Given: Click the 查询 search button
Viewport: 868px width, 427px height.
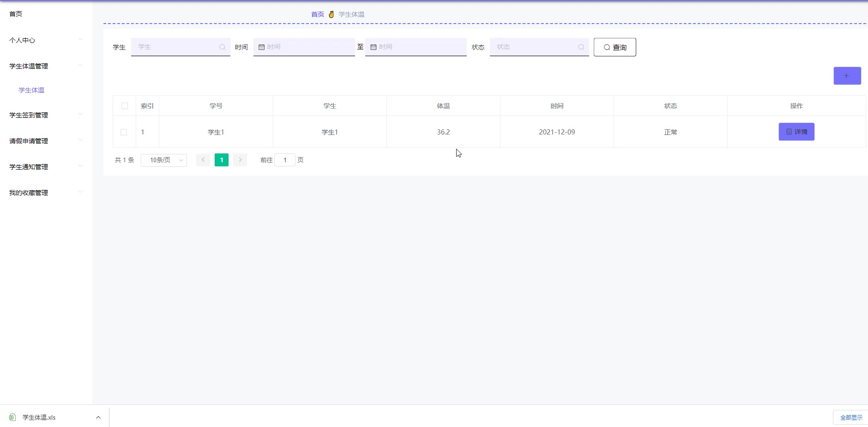Looking at the screenshot, I should coord(615,47).
